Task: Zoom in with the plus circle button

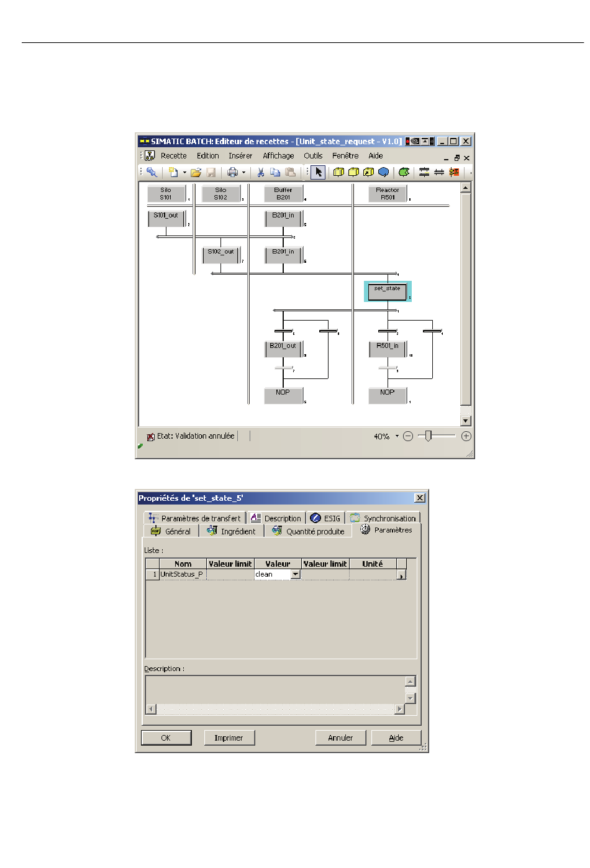Action: pyautogui.click(x=466, y=437)
